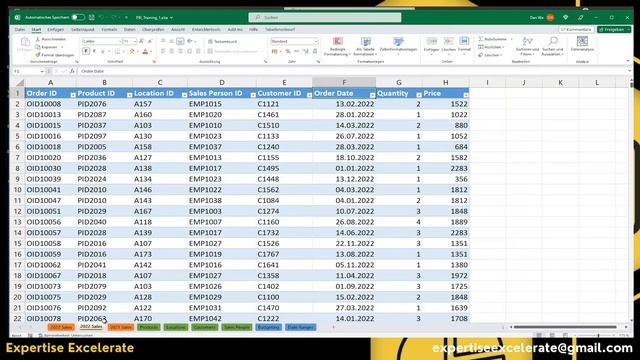Click AutoSumme
Image resolution: width=640 pixels, height=360 pixels.
493,39
